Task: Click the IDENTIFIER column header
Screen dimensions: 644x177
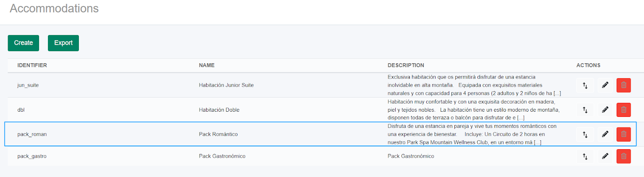Action: coord(32,65)
